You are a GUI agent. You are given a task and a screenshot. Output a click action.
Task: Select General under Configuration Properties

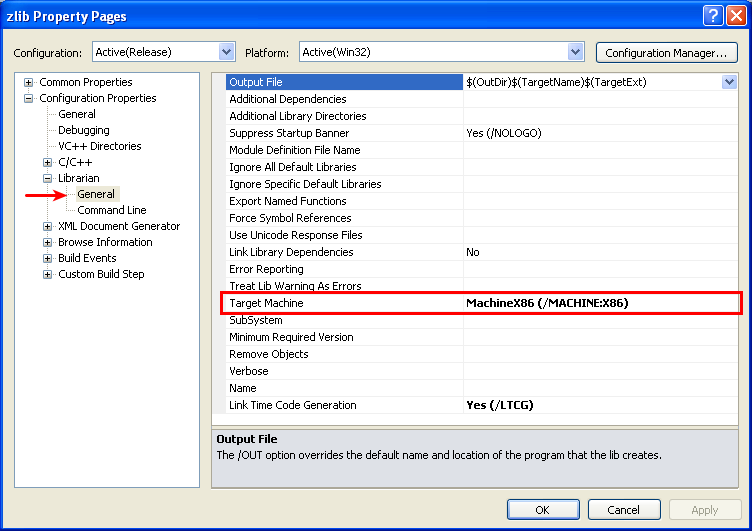(x=77, y=114)
